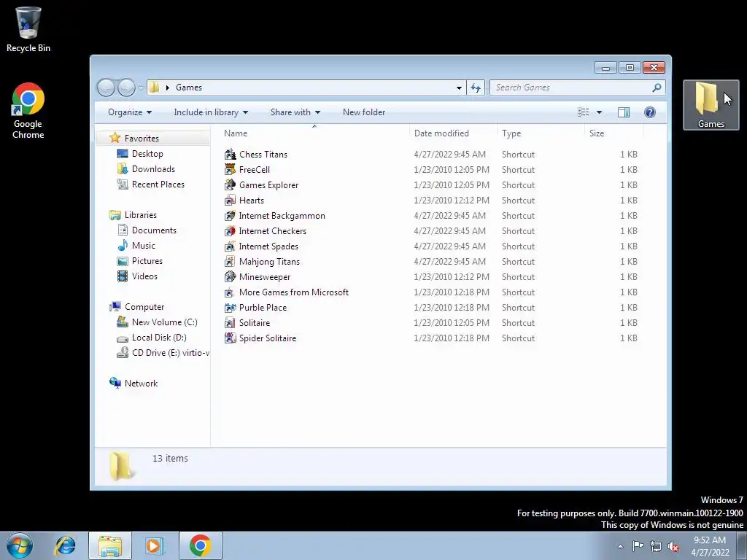
Task: Open the Help question mark button
Action: pos(649,112)
